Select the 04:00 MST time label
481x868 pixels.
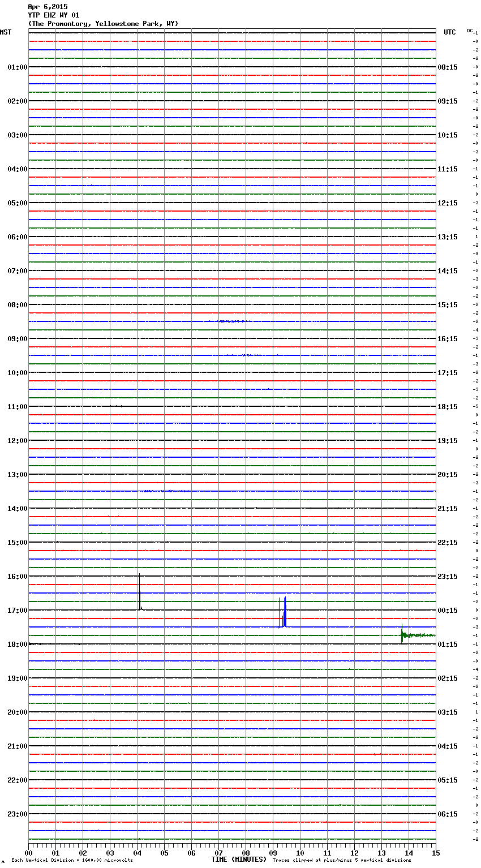[18, 169]
